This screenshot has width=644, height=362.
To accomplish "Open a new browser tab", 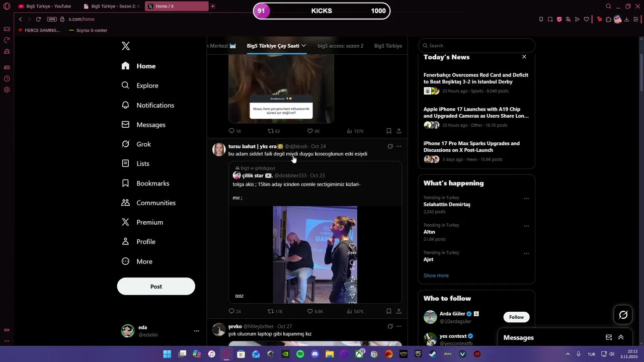I will click(x=213, y=6).
